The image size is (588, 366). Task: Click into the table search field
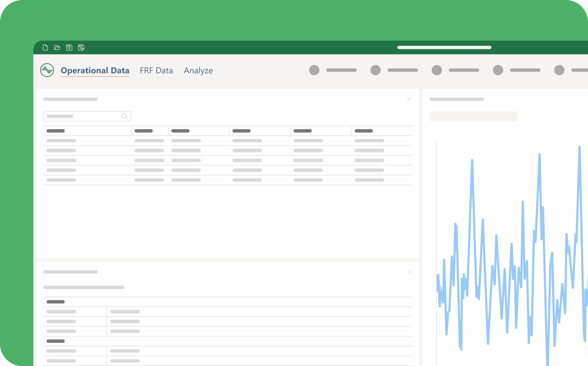pyautogui.click(x=82, y=116)
